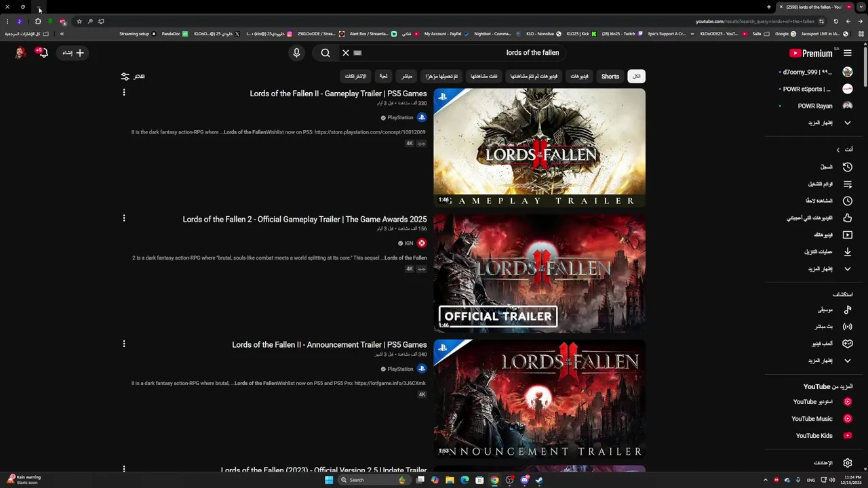Select the 'الكل' filter chip

[636, 77]
